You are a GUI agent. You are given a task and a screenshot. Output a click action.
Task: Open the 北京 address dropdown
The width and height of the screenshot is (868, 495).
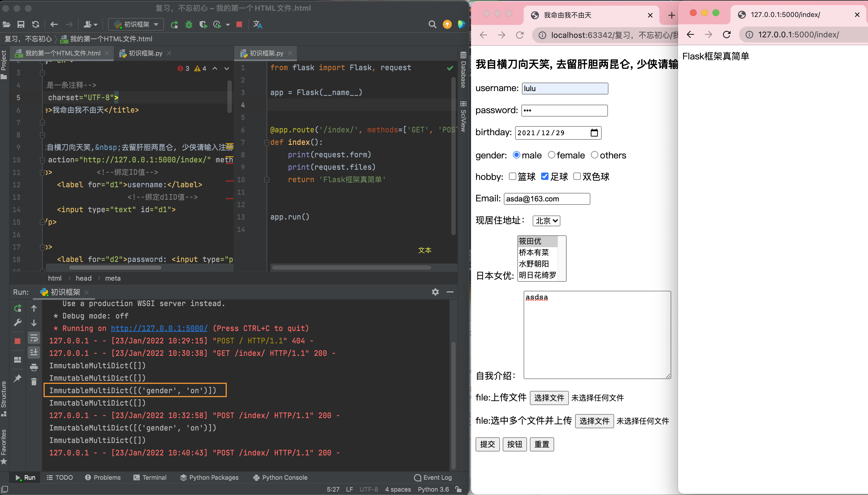click(x=546, y=221)
